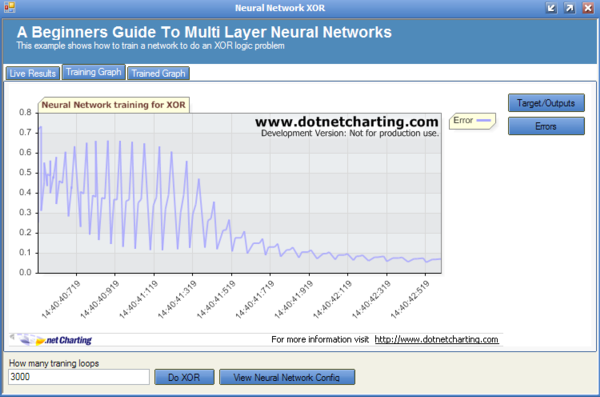Select the Trained Graph tab
600x397 pixels.
158,73
